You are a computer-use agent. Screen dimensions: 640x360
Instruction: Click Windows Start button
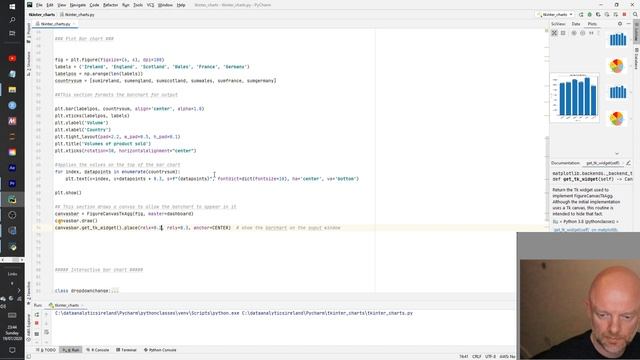click(12, 7)
